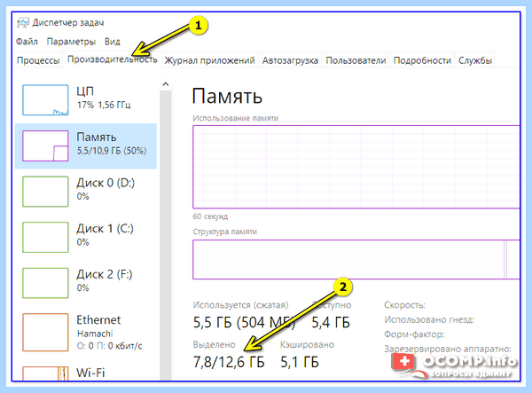Viewport: 532px width, 393px height.
Task: Click the Hamachi adapter name text
Action: tap(95, 334)
